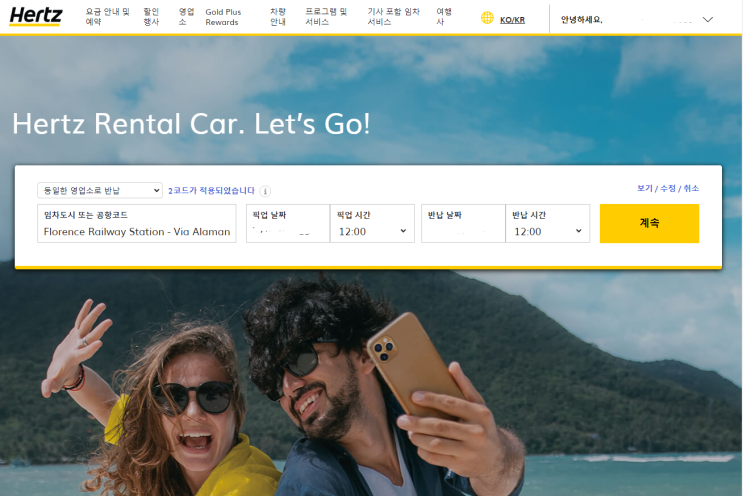Click the 보기 / 수정 / 취소 link
This screenshot has height=496, width=743.
point(668,188)
